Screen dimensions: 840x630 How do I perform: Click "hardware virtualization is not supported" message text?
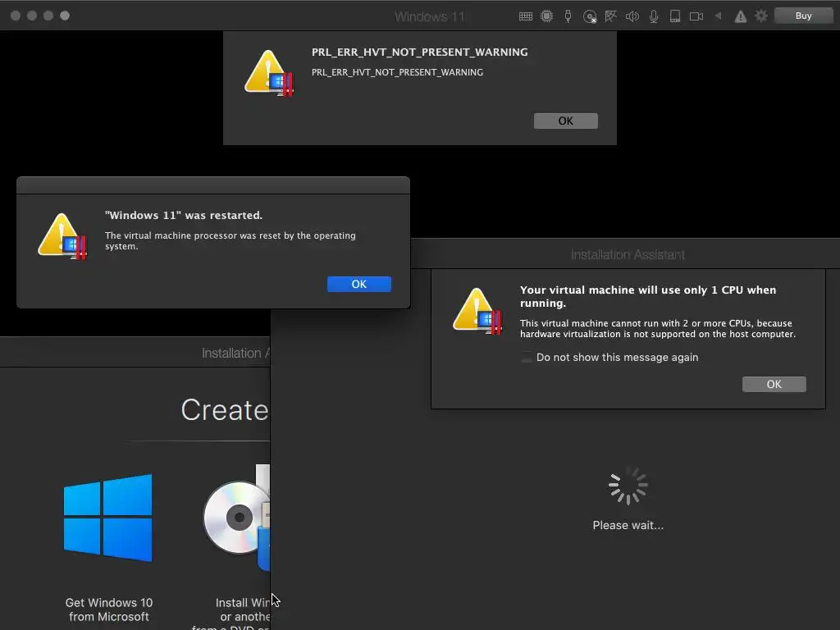(658, 328)
